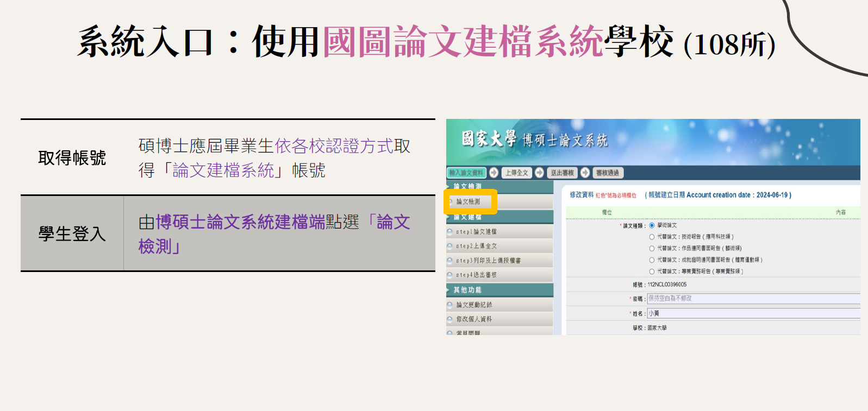Select the 學術論文 radio button

coord(652,225)
